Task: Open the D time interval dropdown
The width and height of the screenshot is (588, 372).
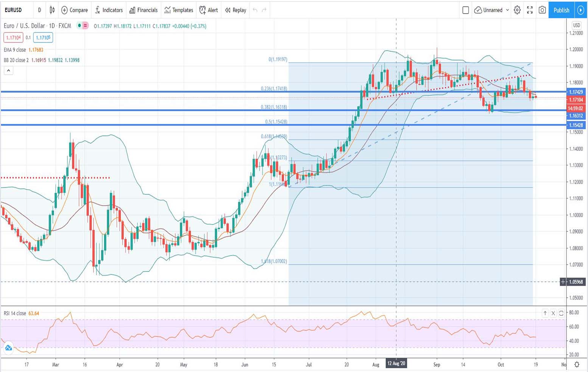Action: coord(39,10)
